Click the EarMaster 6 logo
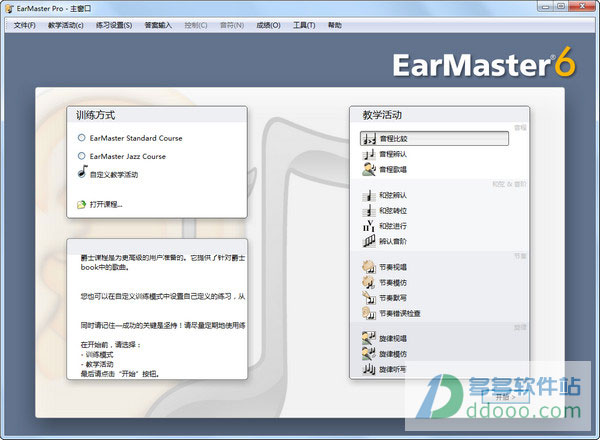This screenshot has height=440, width=600. (484, 63)
